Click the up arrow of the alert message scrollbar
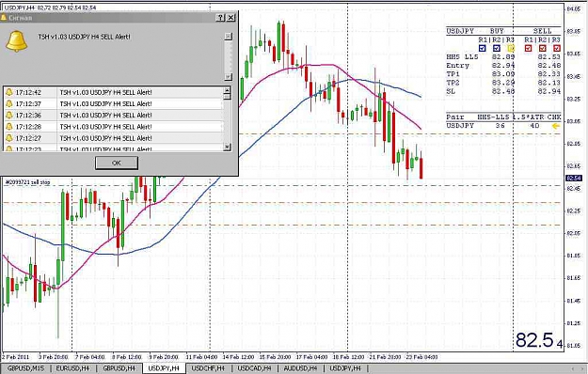Image resolution: width=588 pixels, height=374 pixels. [229, 37]
